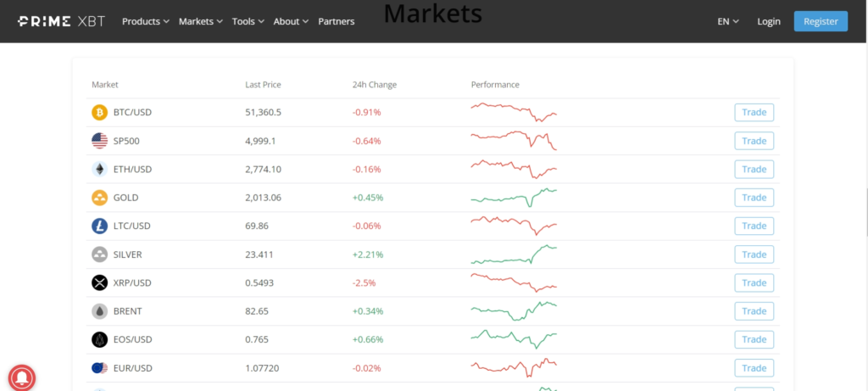Image resolution: width=868 pixels, height=391 pixels.
Task: Click the SILVER market icon
Action: [x=99, y=254]
